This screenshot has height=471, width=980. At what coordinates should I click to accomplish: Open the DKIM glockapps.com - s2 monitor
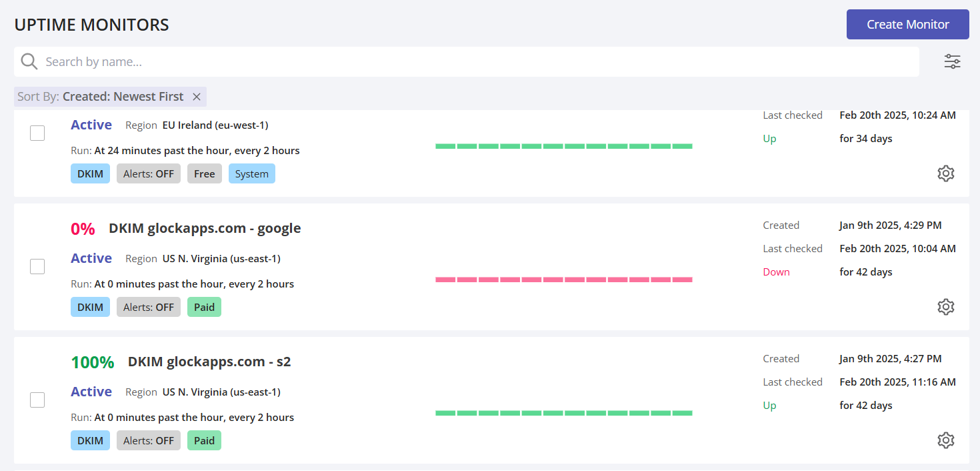click(x=209, y=362)
